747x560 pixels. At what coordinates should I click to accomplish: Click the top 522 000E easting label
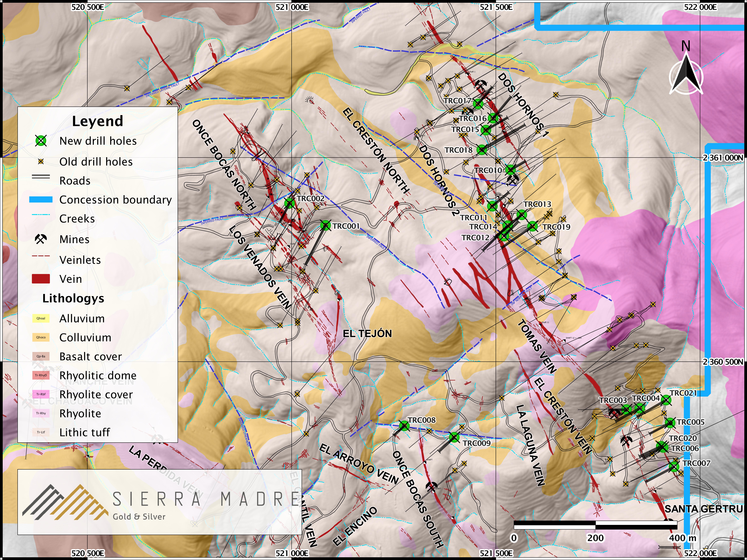tap(700, 7)
